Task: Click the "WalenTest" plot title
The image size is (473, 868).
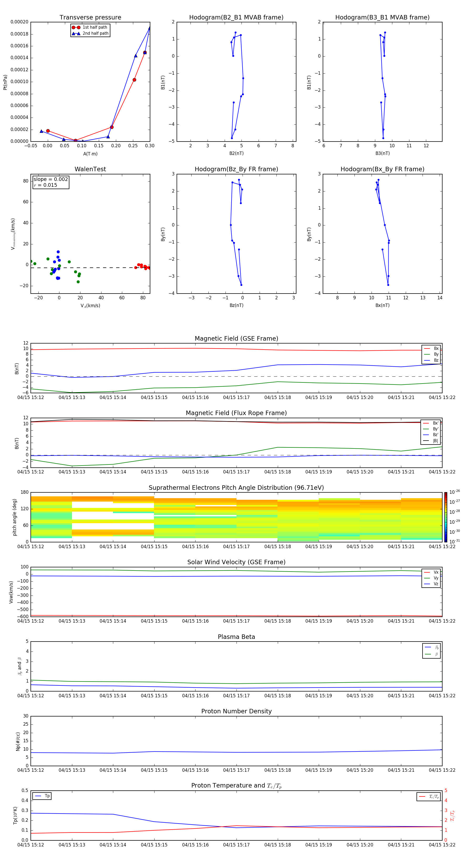Action: pos(90,169)
